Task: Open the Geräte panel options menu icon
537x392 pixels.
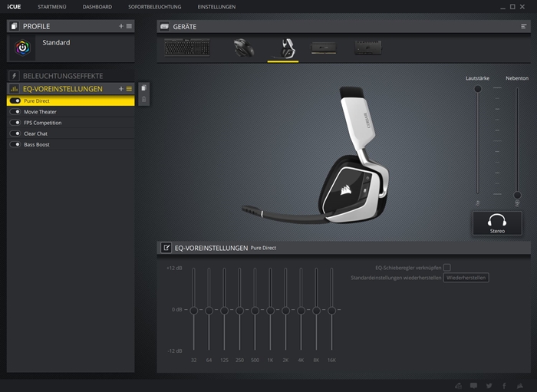Action: (x=524, y=26)
